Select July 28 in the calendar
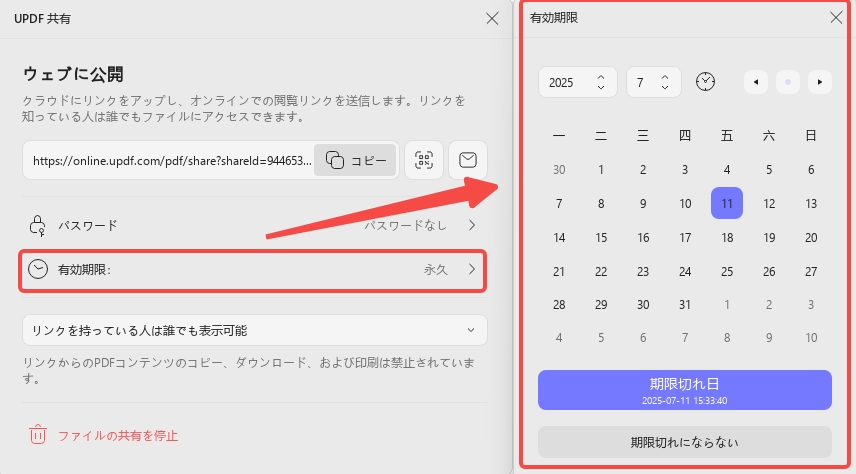 coord(558,305)
